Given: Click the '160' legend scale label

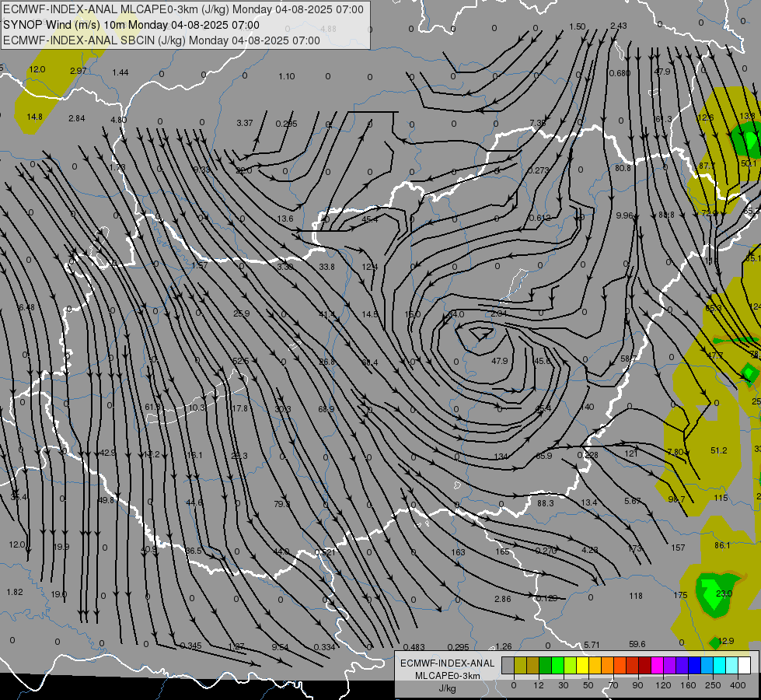Looking at the screenshot, I should click(688, 685).
